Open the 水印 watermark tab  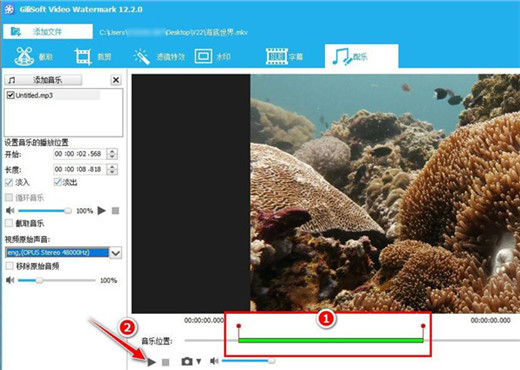212,56
